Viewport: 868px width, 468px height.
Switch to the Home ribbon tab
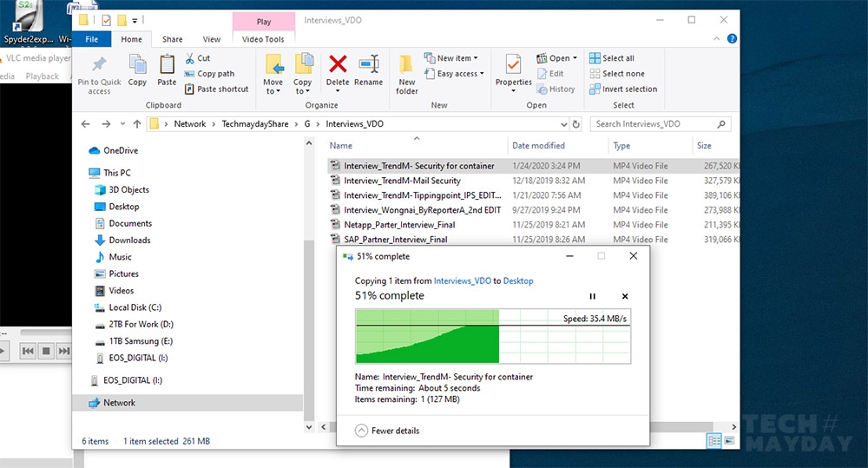coord(131,39)
